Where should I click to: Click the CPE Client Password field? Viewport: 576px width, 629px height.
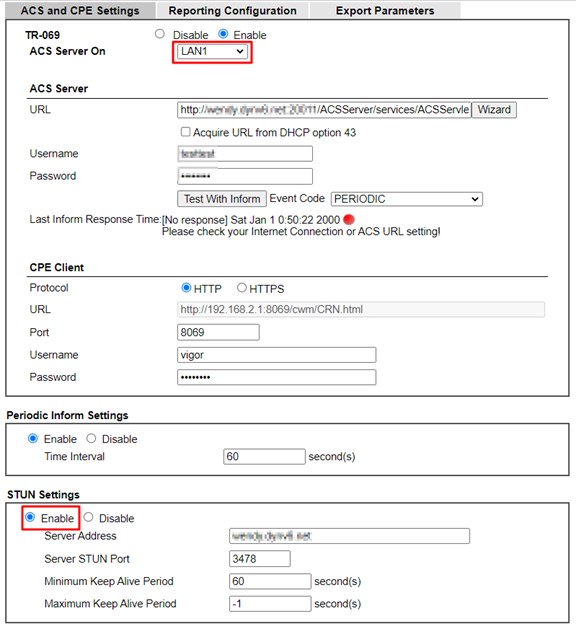276,377
